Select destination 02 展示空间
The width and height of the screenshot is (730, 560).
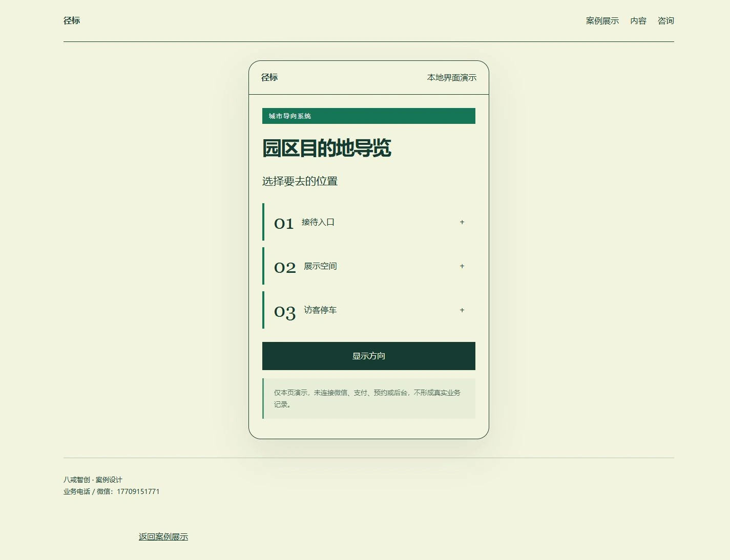pyautogui.click(x=369, y=266)
